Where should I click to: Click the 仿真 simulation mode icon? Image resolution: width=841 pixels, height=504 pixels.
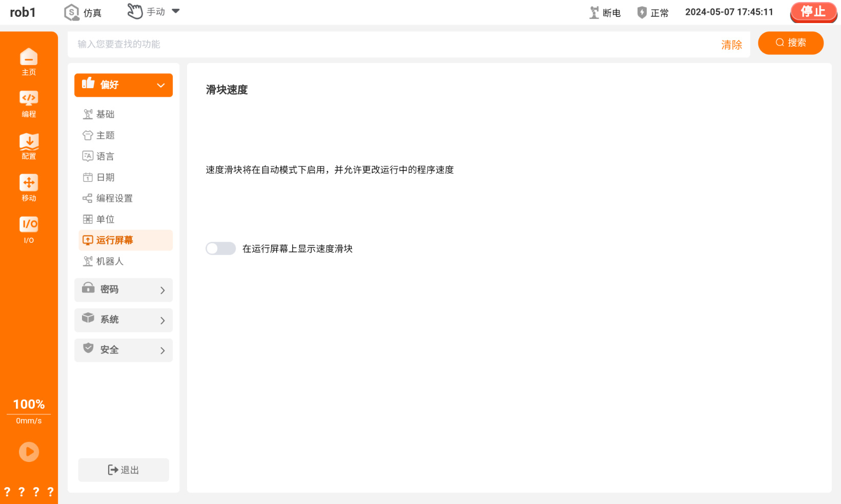coord(71,12)
